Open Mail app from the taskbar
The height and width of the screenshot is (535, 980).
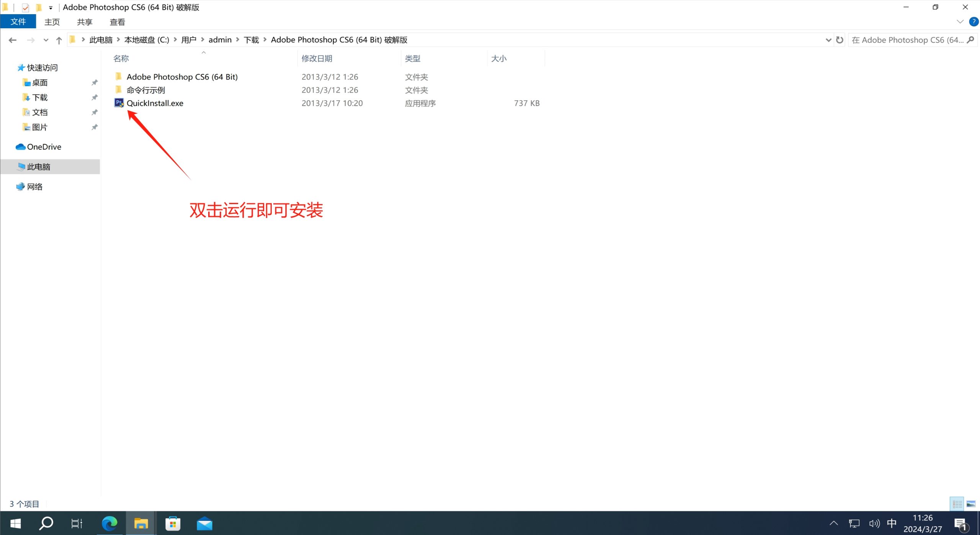click(204, 523)
